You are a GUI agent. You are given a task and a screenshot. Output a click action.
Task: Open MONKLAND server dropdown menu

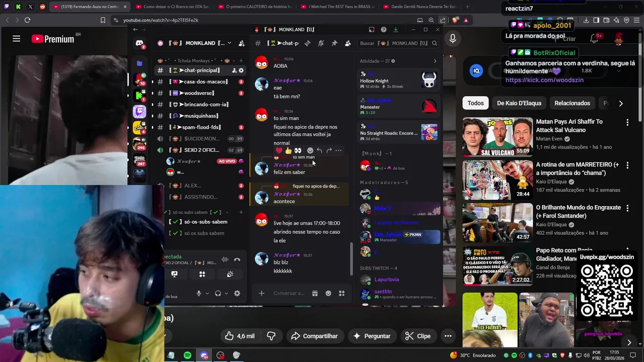229,43
